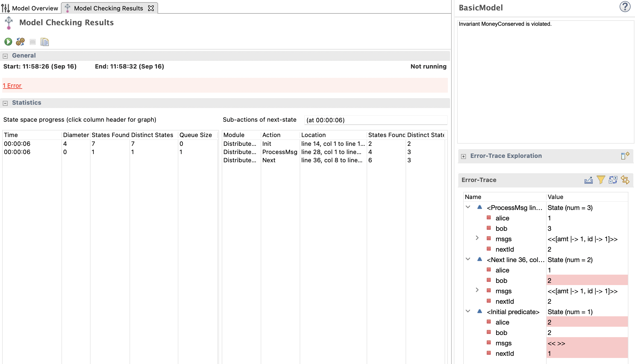The height and width of the screenshot is (364, 635).
Task: Close the Model Checking Results tab
Action: 151,8
